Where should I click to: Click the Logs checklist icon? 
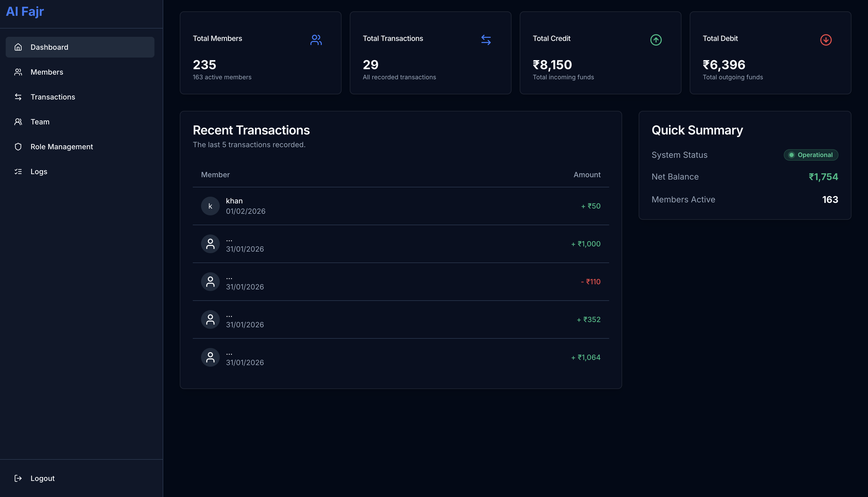tap(18, 172)
